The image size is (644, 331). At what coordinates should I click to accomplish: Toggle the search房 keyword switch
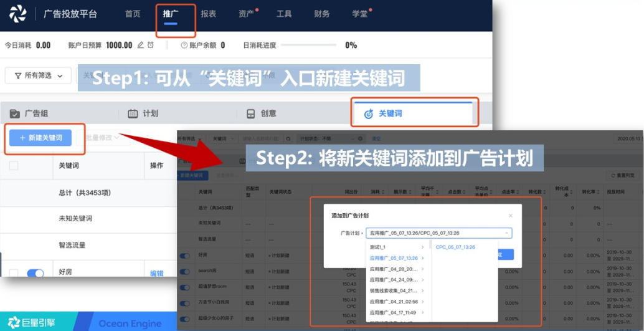[x=185, y=272]
